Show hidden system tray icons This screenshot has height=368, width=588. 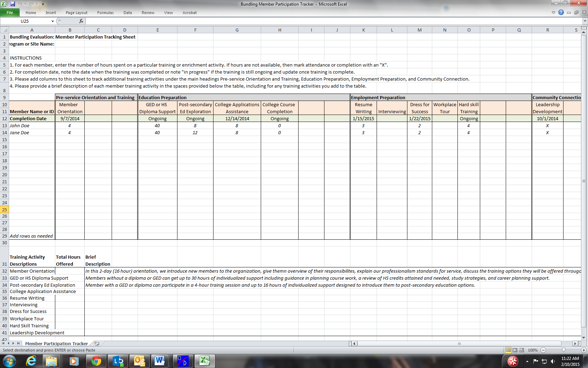click(x=527, y=361)
